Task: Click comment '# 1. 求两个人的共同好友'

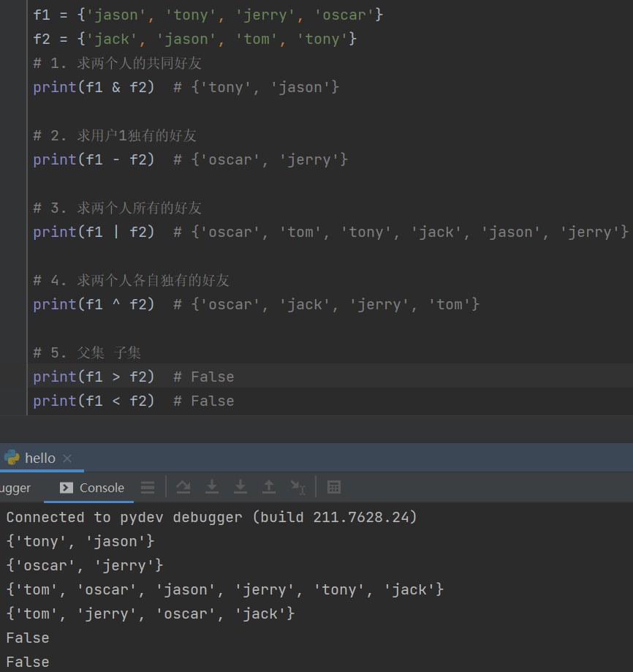Action: point(118,64)
